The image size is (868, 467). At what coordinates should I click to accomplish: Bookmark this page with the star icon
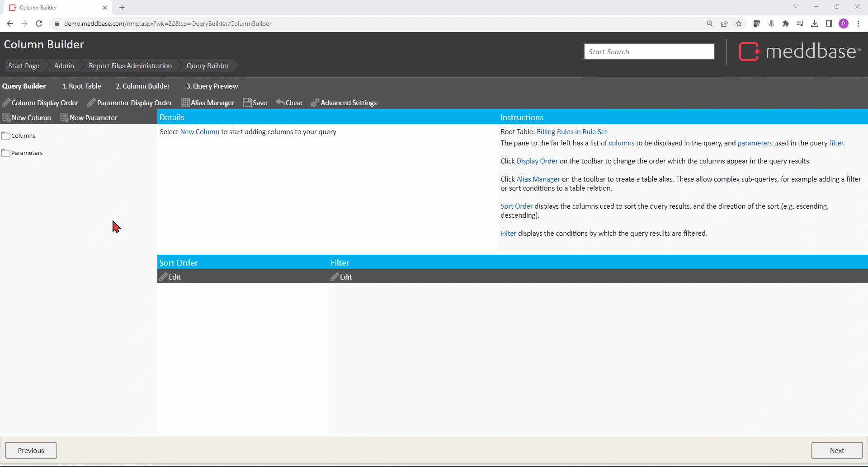(739, 23)
